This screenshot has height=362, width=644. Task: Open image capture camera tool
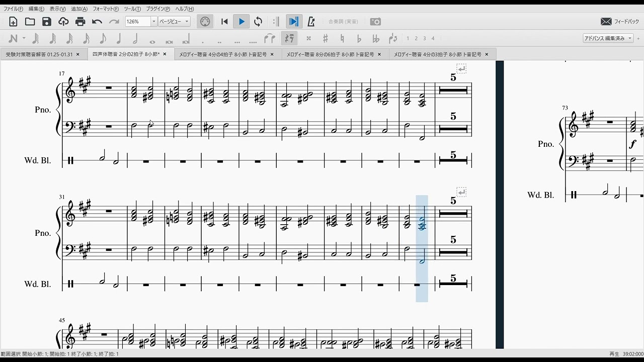(375, 22)
